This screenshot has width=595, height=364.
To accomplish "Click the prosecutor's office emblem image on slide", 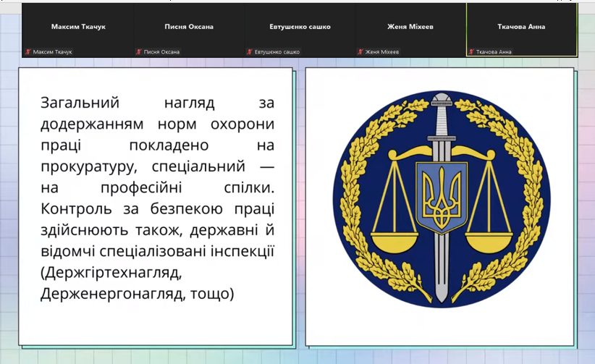I will (x=442, y=198).
